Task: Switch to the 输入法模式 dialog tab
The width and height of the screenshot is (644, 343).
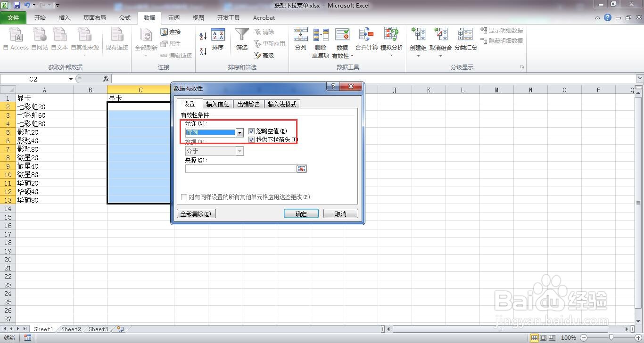Action: [x=282, y=104]
